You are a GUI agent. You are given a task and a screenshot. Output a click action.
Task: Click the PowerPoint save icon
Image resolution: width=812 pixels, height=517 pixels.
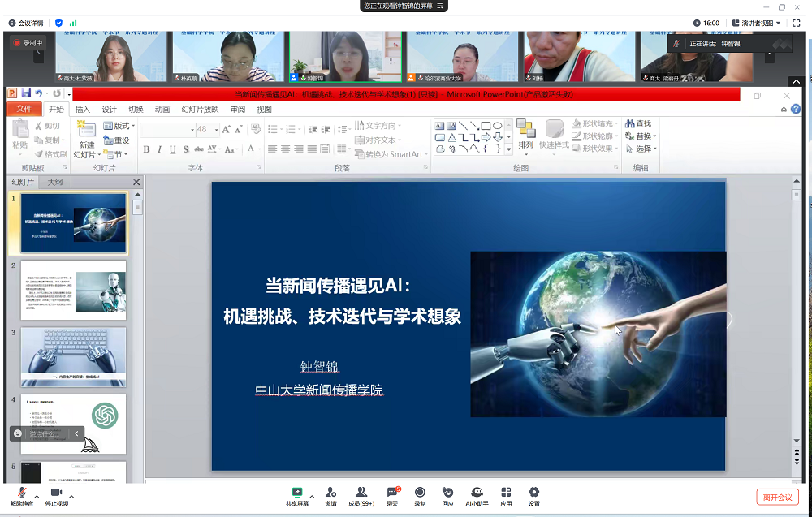(26, 94)
